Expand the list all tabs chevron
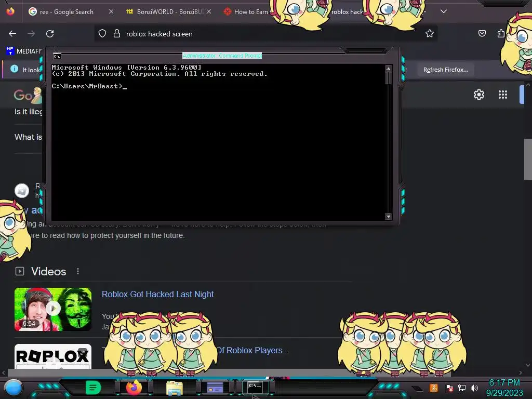The width and height of the screenshot is (532, 399). click(444, 11)
